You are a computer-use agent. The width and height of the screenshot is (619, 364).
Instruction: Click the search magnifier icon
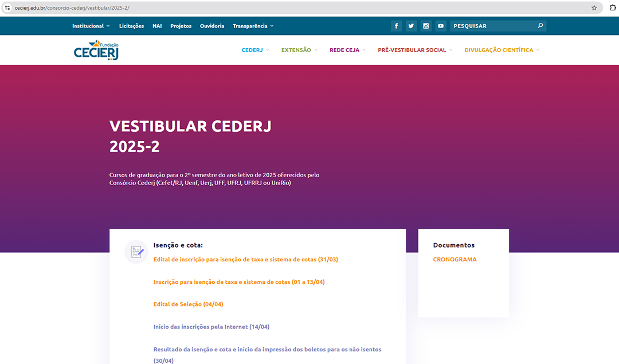[540, 26]
